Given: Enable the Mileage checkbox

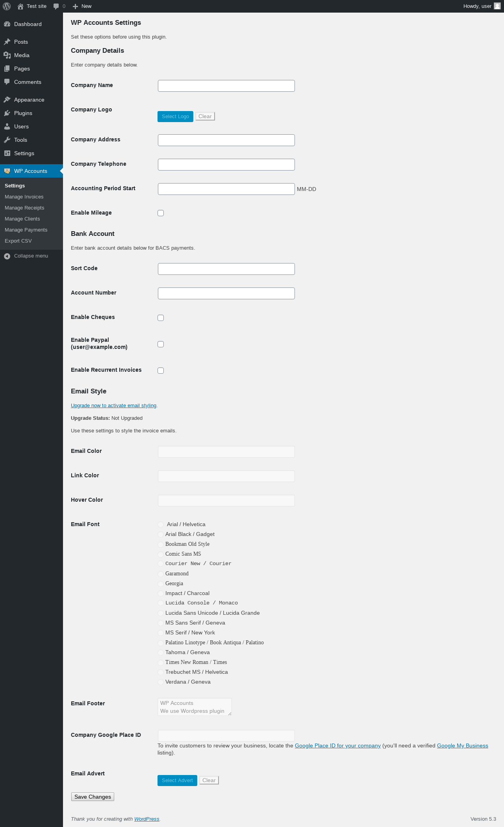Looking at the screenshot, I should tap(161, 213).
